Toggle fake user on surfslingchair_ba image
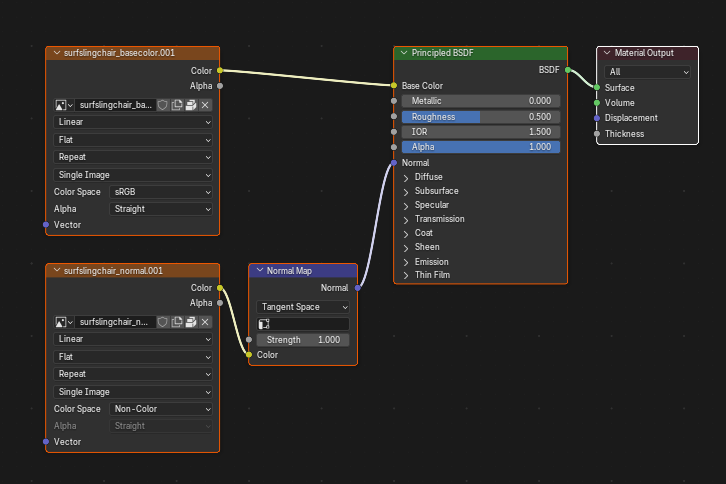 (x=163, y=105)
